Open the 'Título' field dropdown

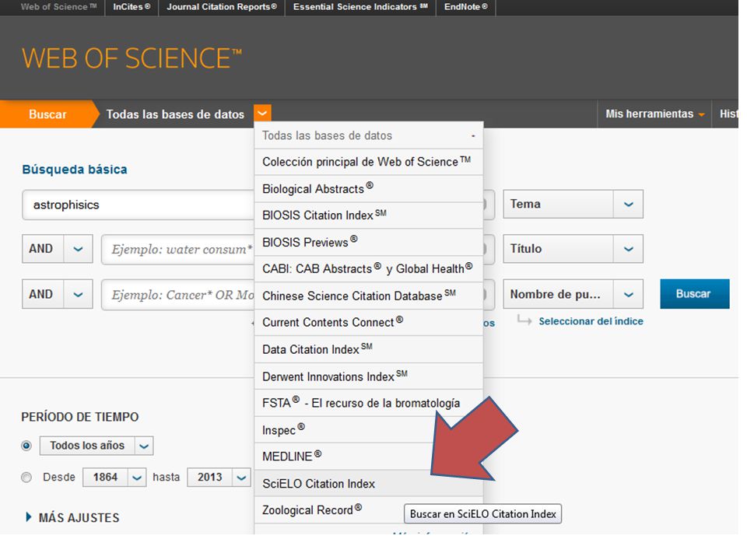pos(629,249)
